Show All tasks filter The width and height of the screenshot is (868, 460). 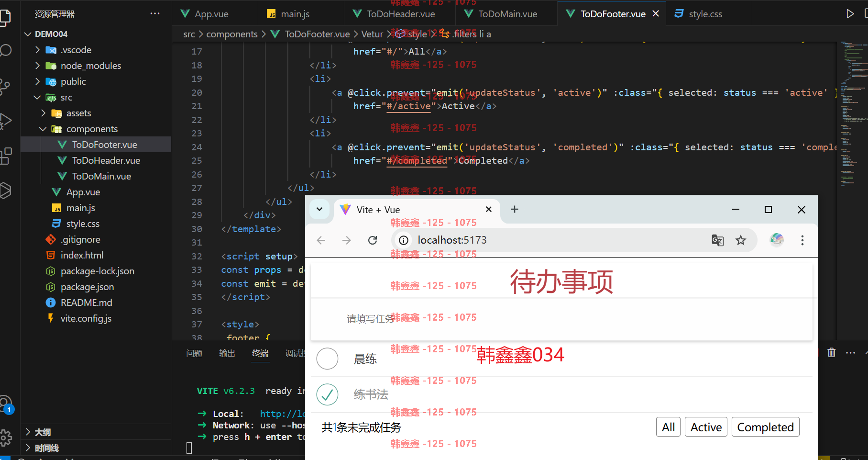click(x=669, y=427)
